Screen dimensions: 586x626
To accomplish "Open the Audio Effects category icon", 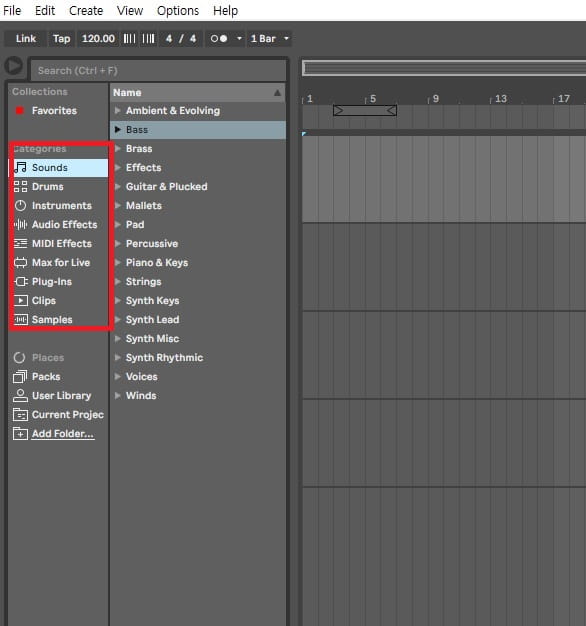I will pyautogui.click(x=20, y=224).
